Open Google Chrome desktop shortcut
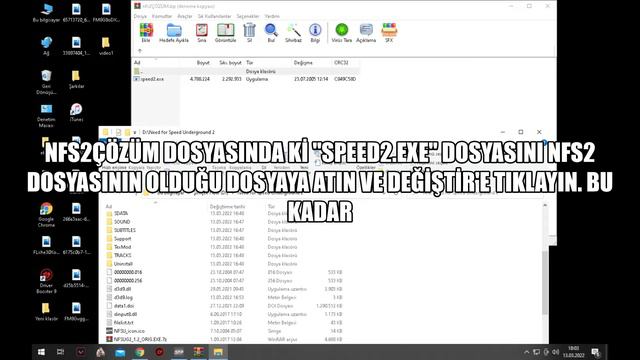The height and width of the screenshot is (360, 640). click(46, 215)
